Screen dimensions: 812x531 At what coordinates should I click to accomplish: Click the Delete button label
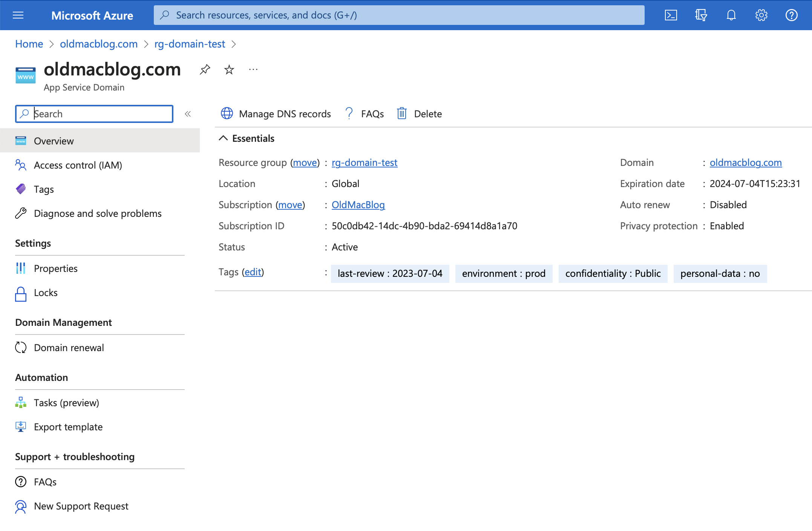[x=428, y=114]
